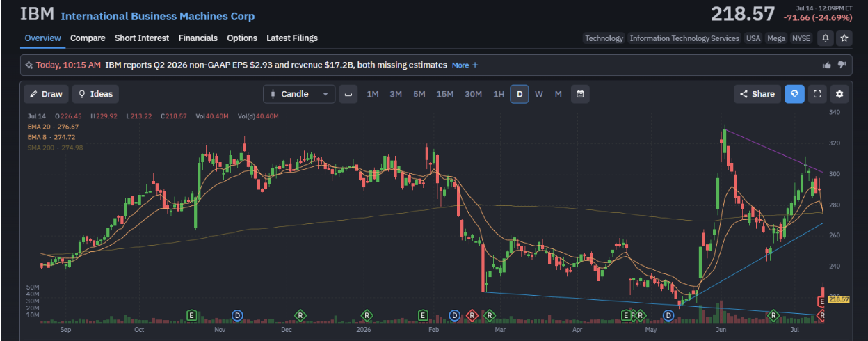Screen dimensions: 868x341
Task: Share this IBM chart
Action: tap(757, 94)
